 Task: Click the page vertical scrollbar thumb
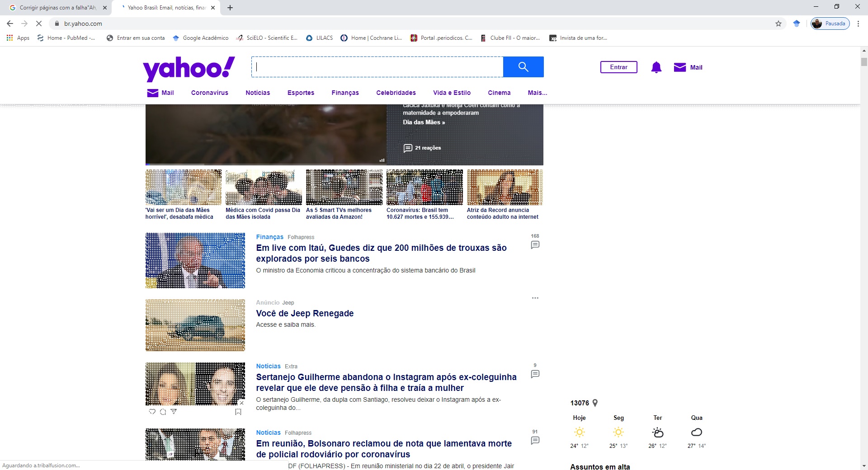[864, 62]
